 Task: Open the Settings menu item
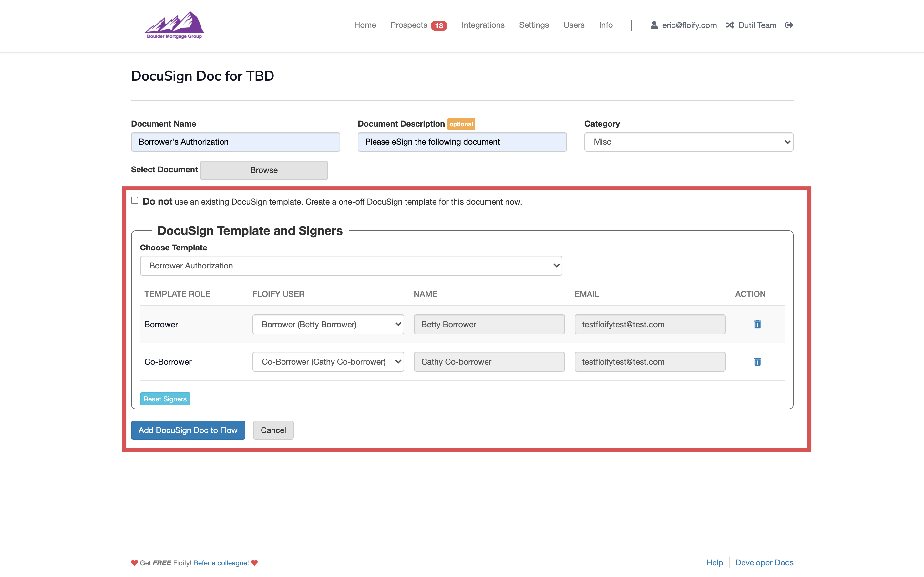point(534,25)
